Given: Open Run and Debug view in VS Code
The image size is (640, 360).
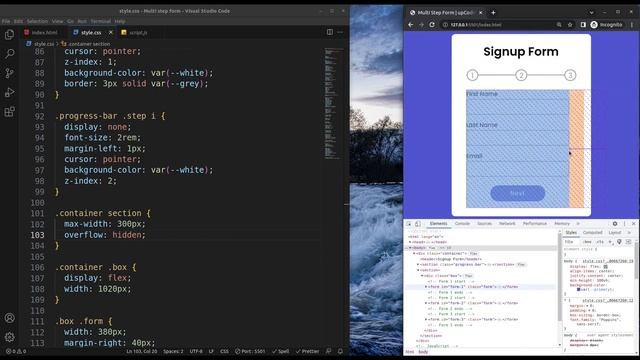Looking at the screenshot, I should [9, 93].
